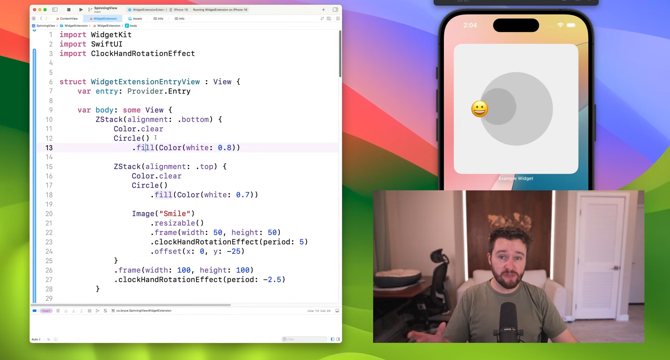This screenshot has height=360, width=670.
Task: Open the body symbol in jump bar
Action: [131, 26]
